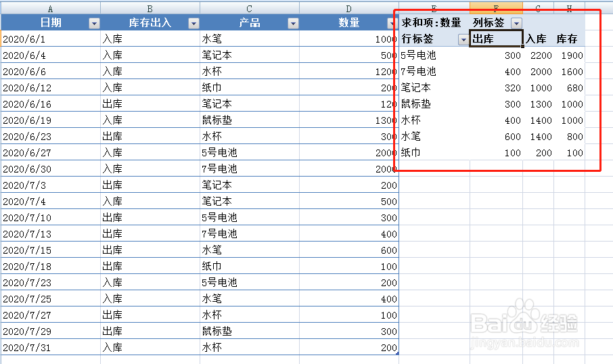Click the 产品 header cell
The height and width of the screenshot is (364, 613).
[250, 23]
